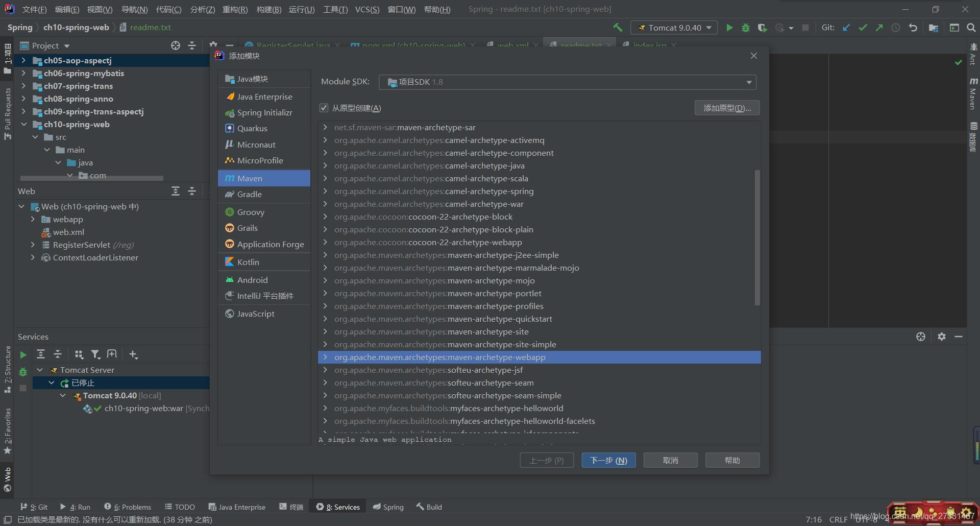Image resolution: width=980 pixels, height=526 pixels.
Task: Select ch07-spring-trans project module
Action: point(78,86)
